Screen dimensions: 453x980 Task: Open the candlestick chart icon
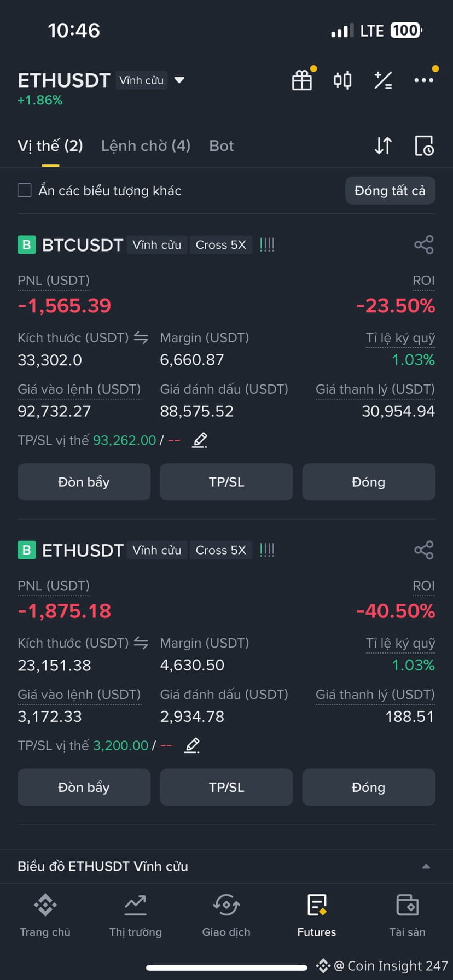pyautogui.click(x=342, y=80)
